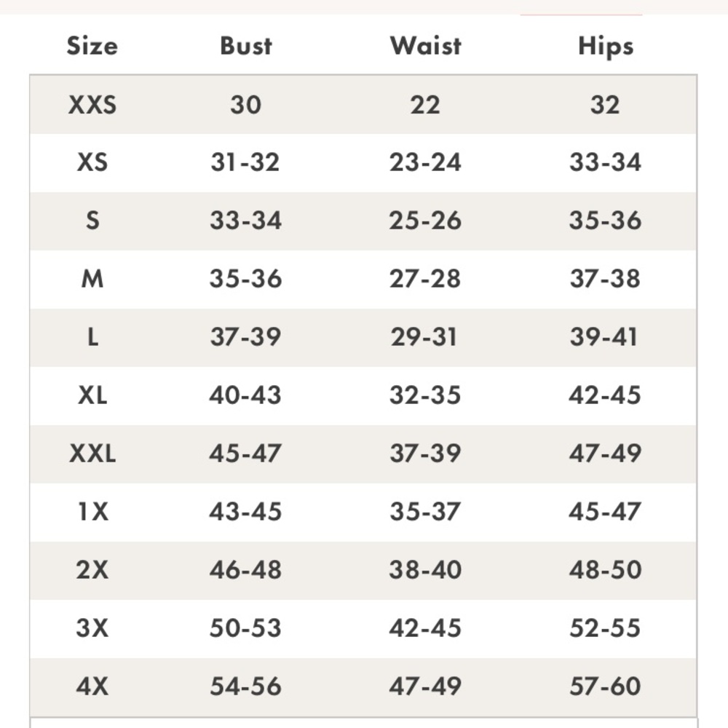Select hips value 48-50 for 2X
The width and height of the screenshot is (728, 728).
tap(606, 570)
